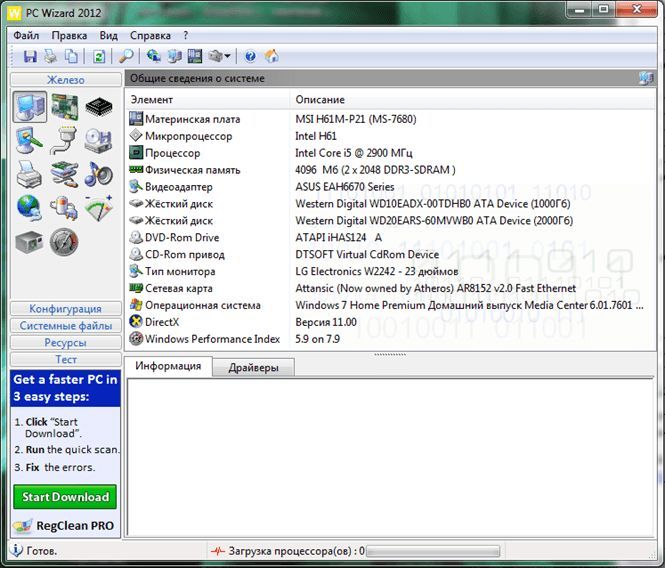
Task: Click the green Refresh toolbar icon
Action: pos(99,56)
